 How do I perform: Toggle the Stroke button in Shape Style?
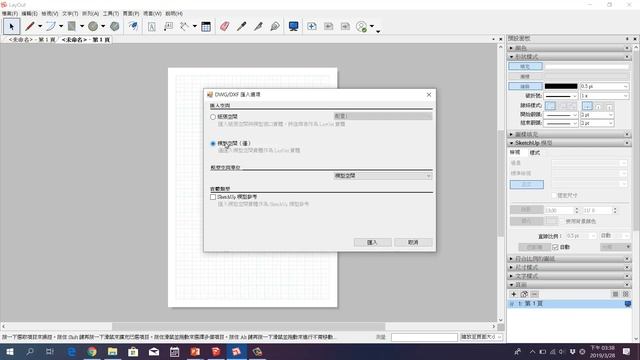point(525,86)
